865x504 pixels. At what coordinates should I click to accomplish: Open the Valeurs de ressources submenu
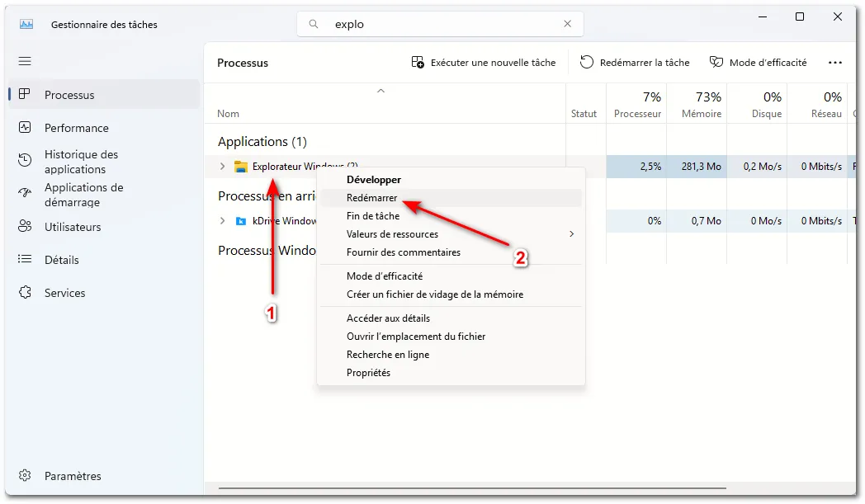coord(451,234)
